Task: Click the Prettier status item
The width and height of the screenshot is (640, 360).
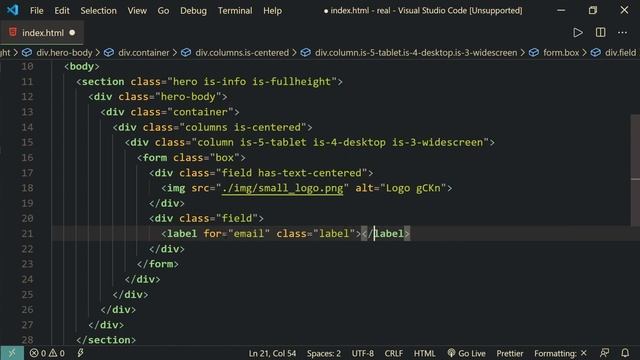Action: click(510, 353)
